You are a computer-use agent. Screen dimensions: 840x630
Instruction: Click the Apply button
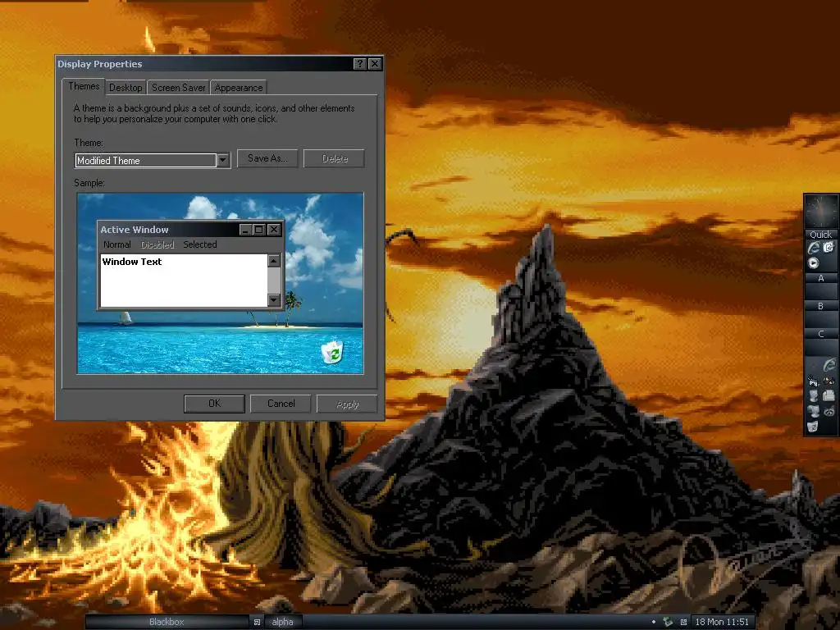pos(348,404)
